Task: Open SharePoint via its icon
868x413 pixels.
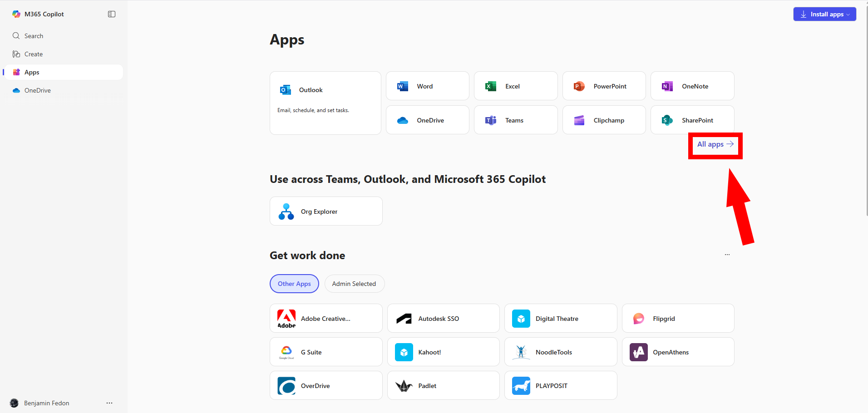Action: [667, 120]
